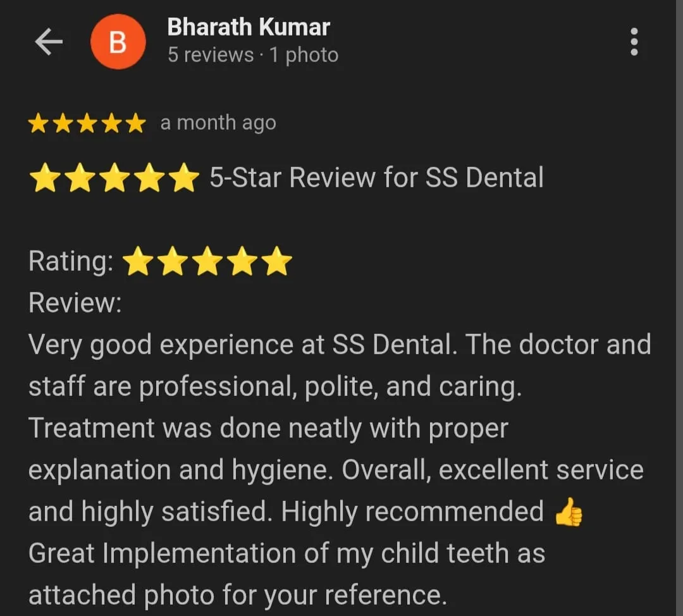Open the '5 reviews · 1 photo' text
Viewport: 683px width, 616px height.
pyautogui.click(x=253, y=55)
